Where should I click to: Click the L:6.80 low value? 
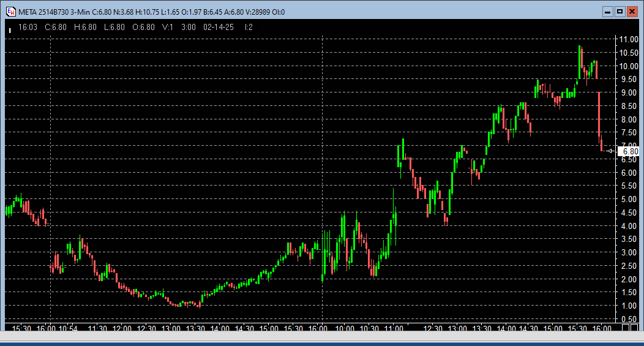tap(114, 27)
